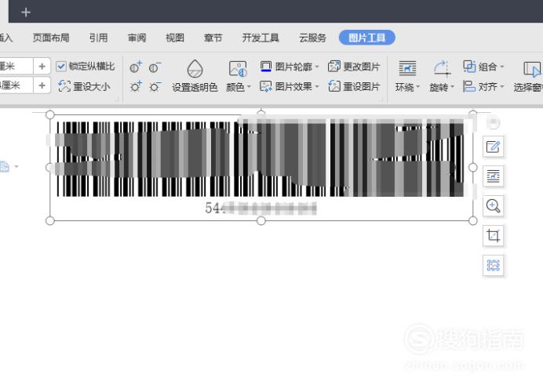Screen dimensions: 543x392
Task: Open a new tab with plus icon
Action: click(x=26, y=12)
